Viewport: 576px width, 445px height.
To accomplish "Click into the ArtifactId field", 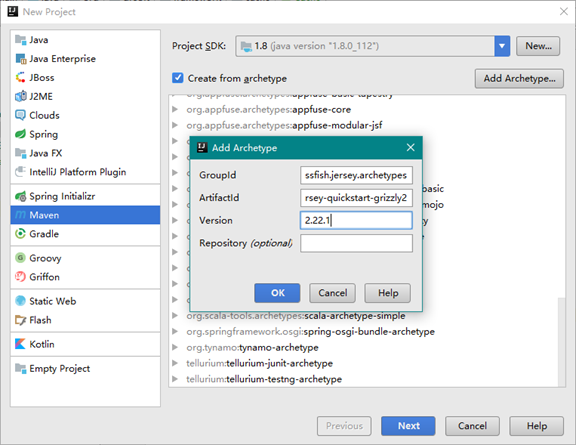I will [x=356, y=198].
